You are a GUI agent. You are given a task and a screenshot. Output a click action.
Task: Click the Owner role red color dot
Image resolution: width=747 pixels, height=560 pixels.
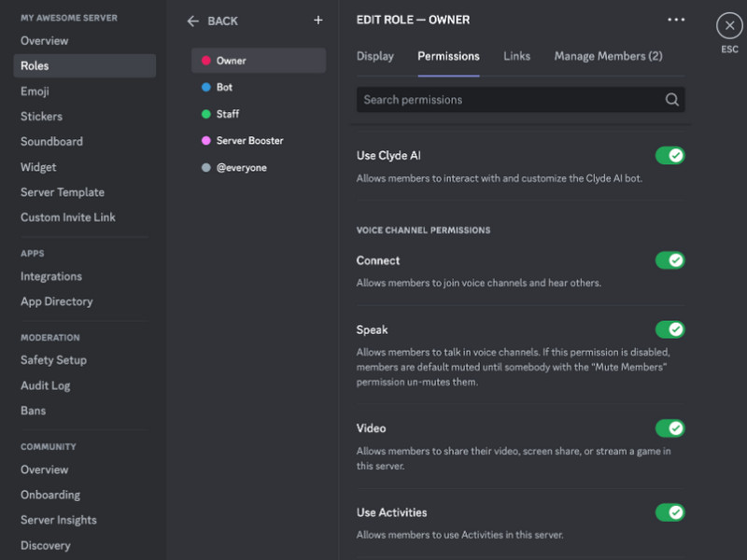coord(206,61)
